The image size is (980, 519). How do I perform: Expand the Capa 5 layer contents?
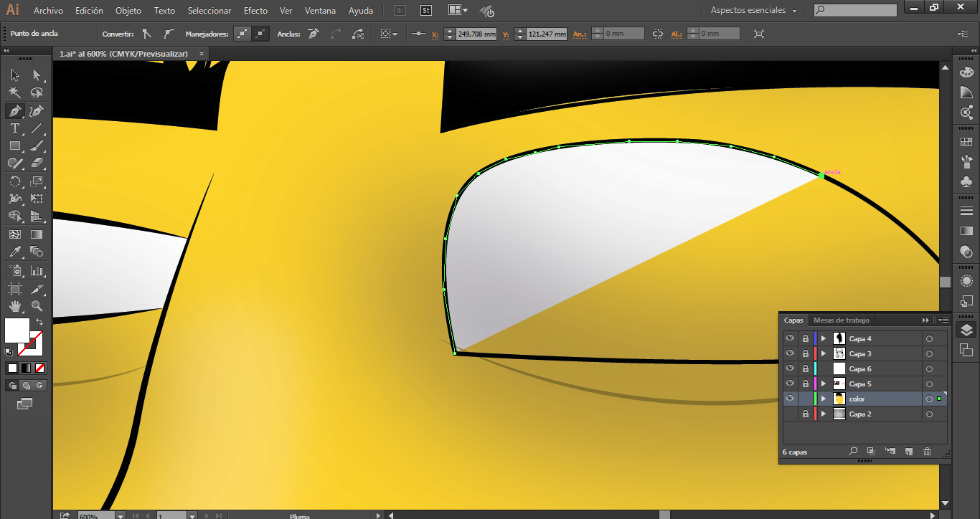coord(824,384)
